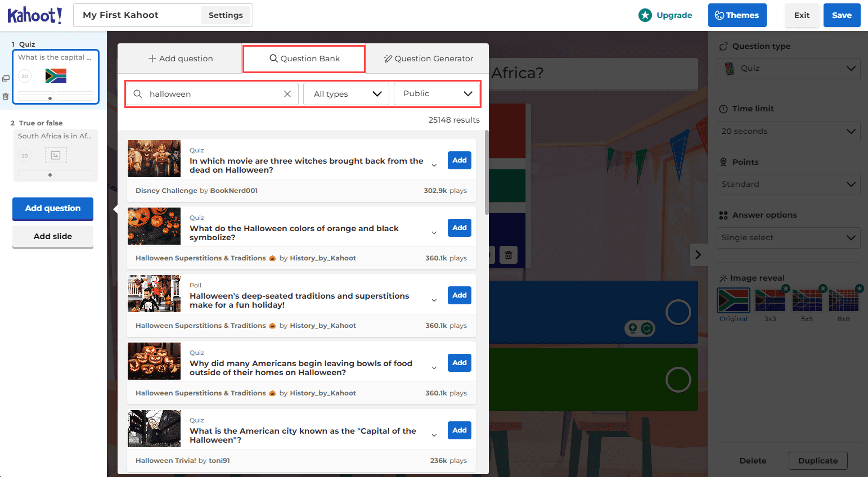Switch to the Question Bank tab
868x477 pixels.
[304, 58]
